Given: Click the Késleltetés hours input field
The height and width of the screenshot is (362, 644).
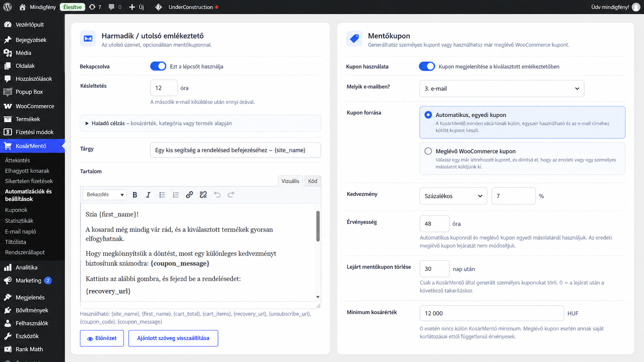Looking at the screenshot, I should pyautogui.click(x=164, y=88).
